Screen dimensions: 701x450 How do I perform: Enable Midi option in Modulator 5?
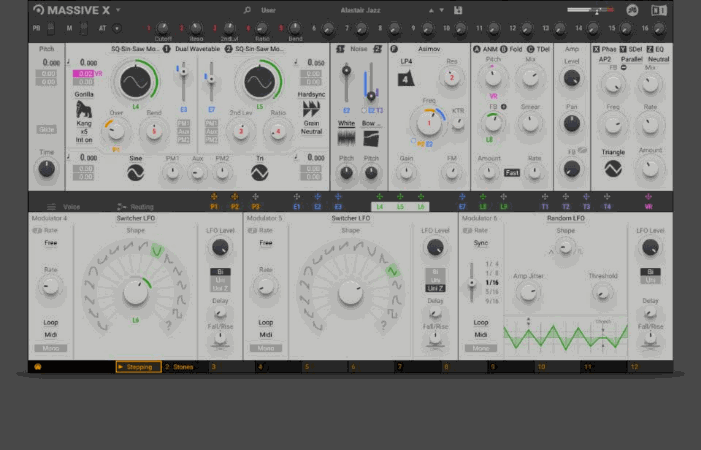[x=266, y=335]
